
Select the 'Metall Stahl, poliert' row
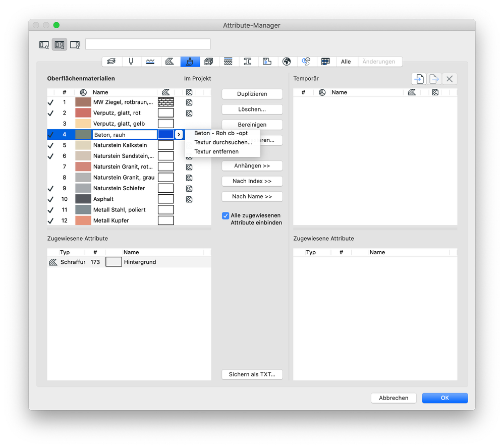click(x=129, y=210)
